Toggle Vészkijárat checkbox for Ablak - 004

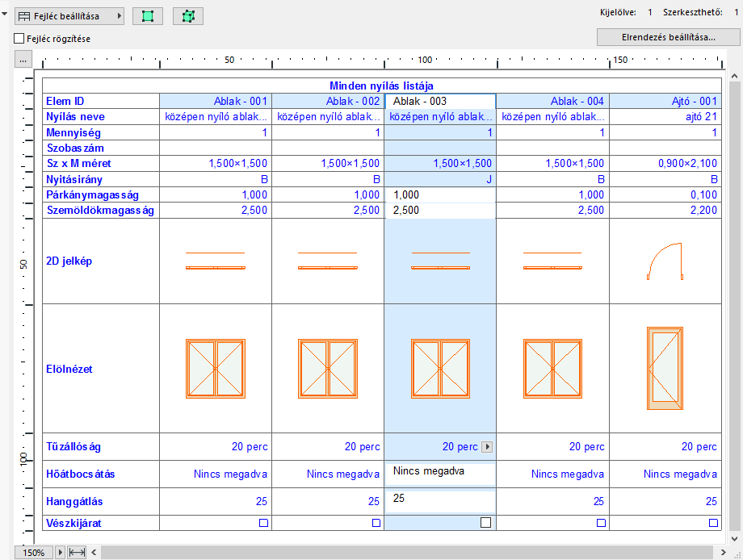point(601,523)
